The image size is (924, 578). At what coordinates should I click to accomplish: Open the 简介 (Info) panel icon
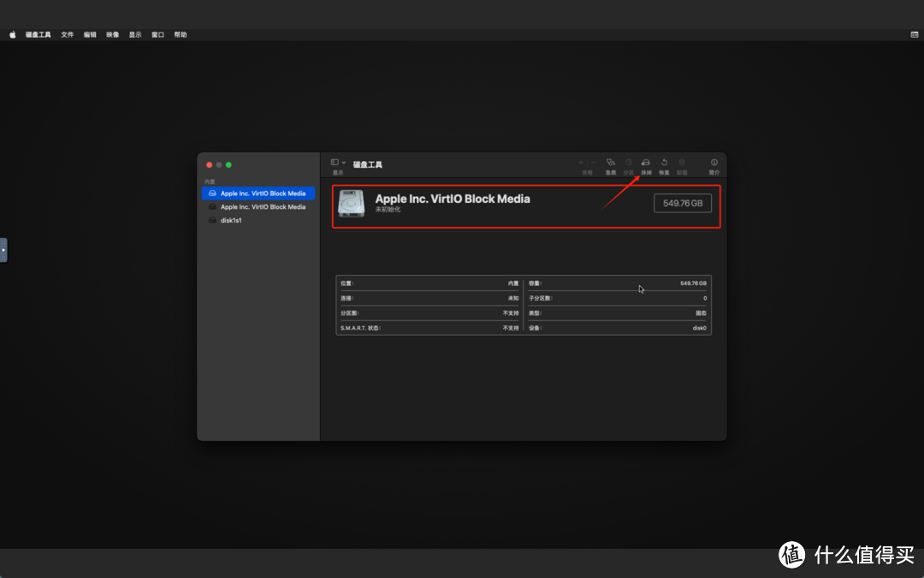[x=714, y=163]
